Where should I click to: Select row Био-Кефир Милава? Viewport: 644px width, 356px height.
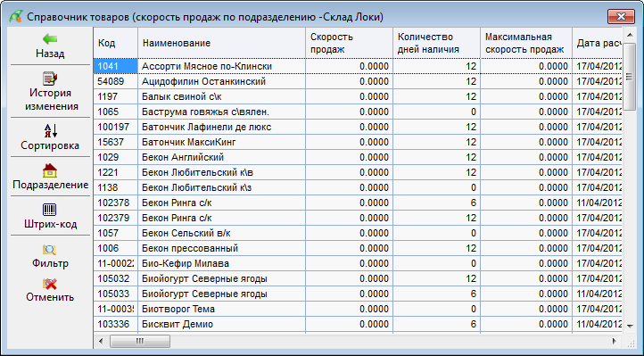359,263
